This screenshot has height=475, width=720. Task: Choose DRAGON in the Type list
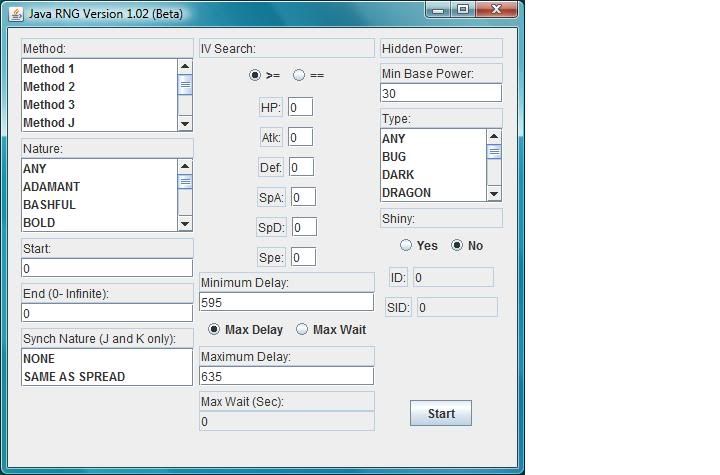pyautogui.click(x=407, y=193)
